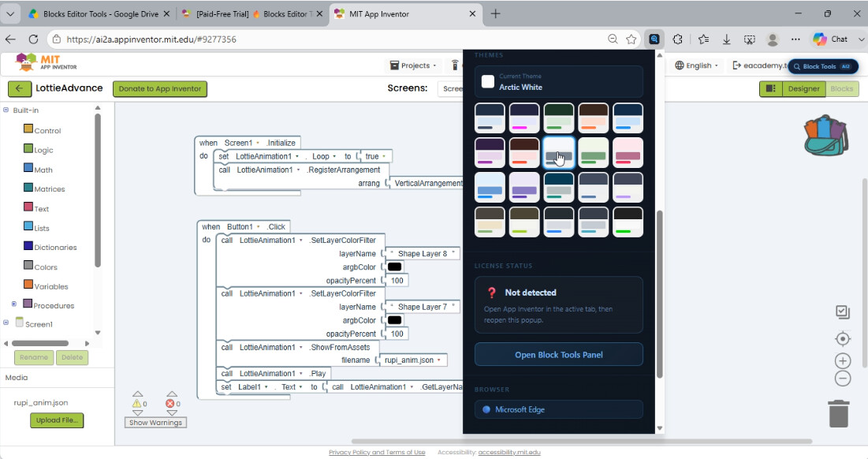Reload the page

[x=33, y=39]
